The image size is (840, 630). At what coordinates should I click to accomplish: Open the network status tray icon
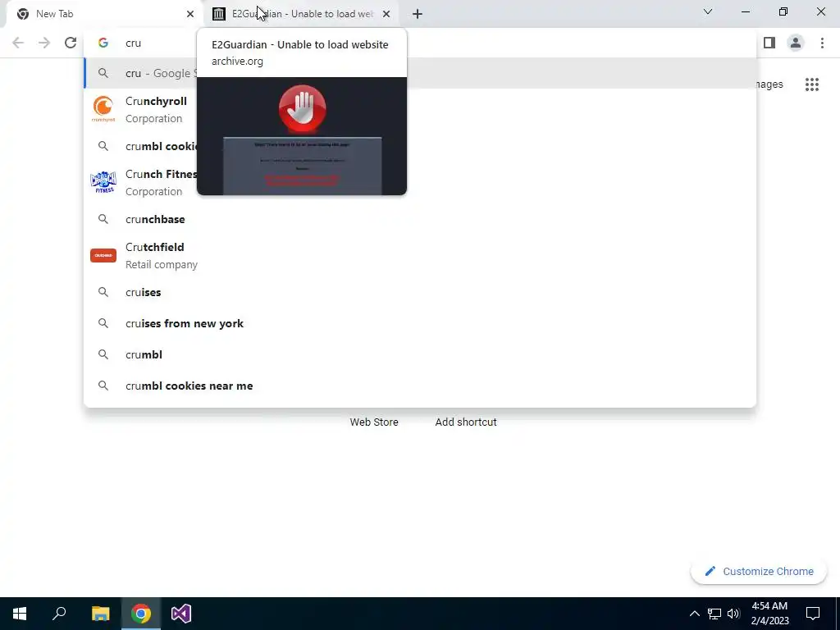(x=714, y=614)
